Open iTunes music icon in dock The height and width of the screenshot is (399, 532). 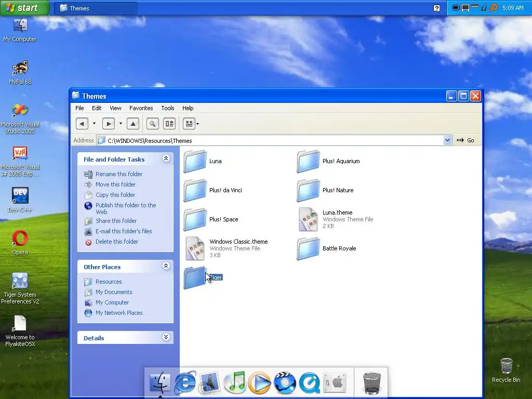coord(235,382)
